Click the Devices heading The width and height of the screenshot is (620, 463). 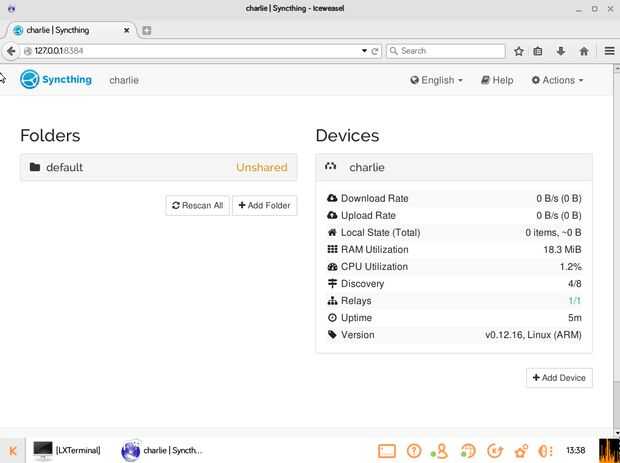point(347,136)
